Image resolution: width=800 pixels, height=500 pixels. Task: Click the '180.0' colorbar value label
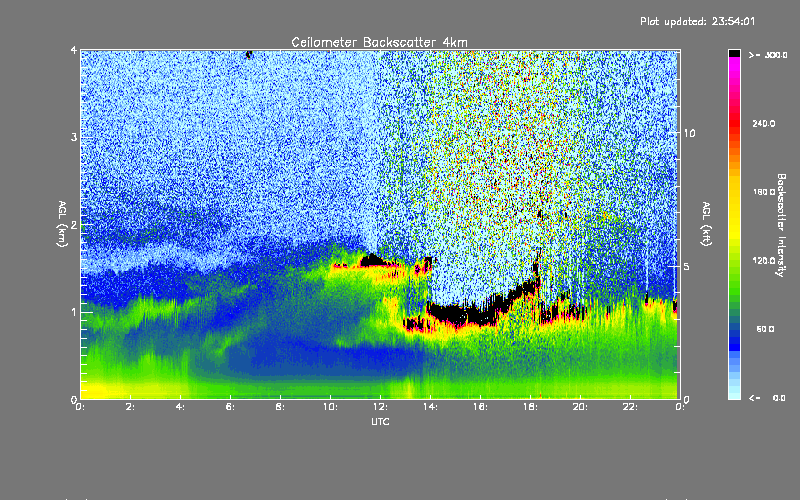coord(764,192)
